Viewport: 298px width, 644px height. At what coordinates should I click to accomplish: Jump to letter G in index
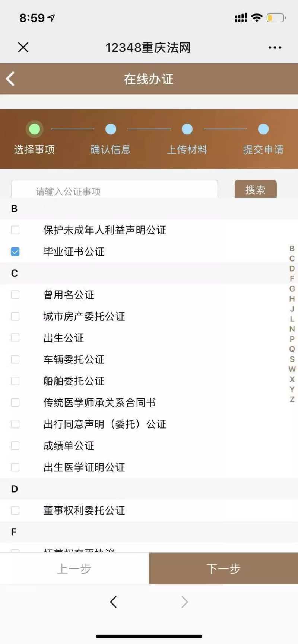[x=292, y=289]
